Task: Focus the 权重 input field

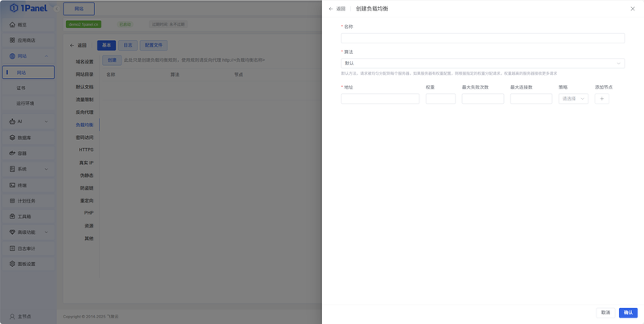Action: [440, 98]
